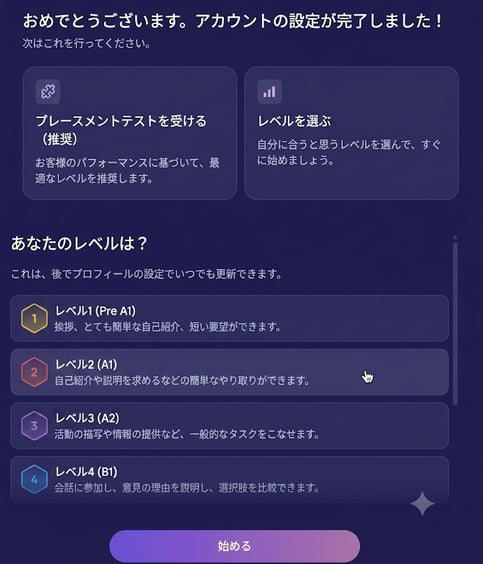Click the bar chart level icon

269,92
